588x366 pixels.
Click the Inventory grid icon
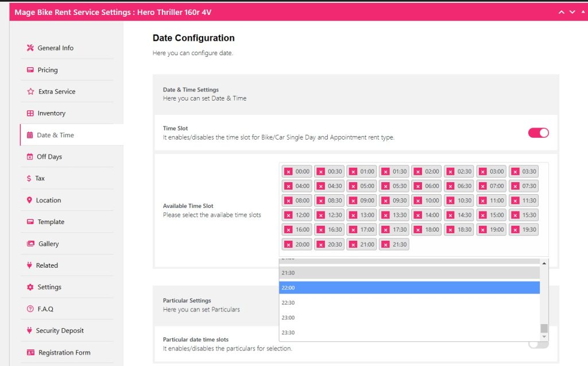click(x=30, y=114)
